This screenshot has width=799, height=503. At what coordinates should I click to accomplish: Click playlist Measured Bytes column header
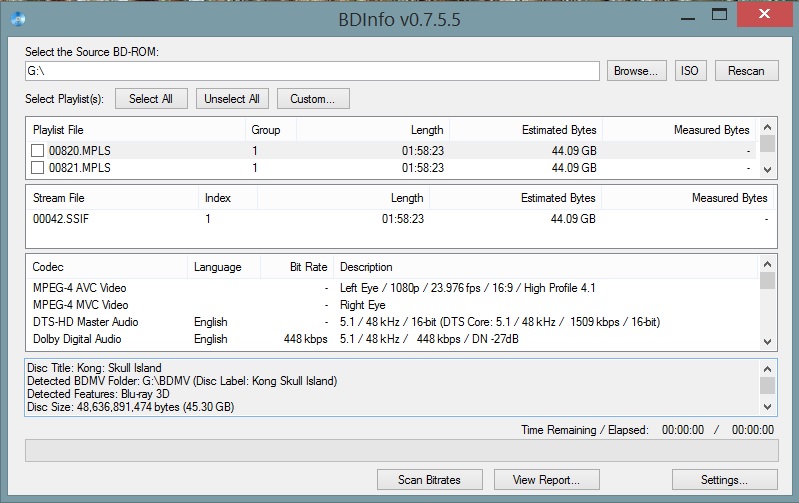[x=679, y=130]
